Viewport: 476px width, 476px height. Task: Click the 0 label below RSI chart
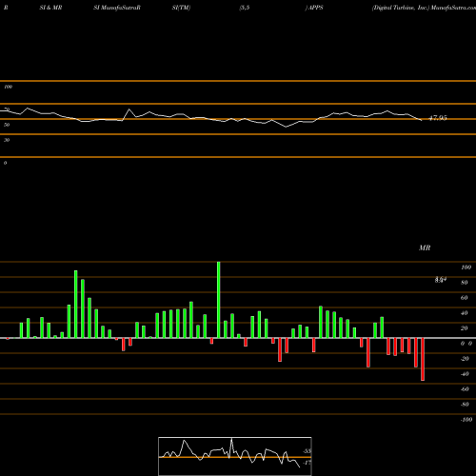[x=5, y=163]
